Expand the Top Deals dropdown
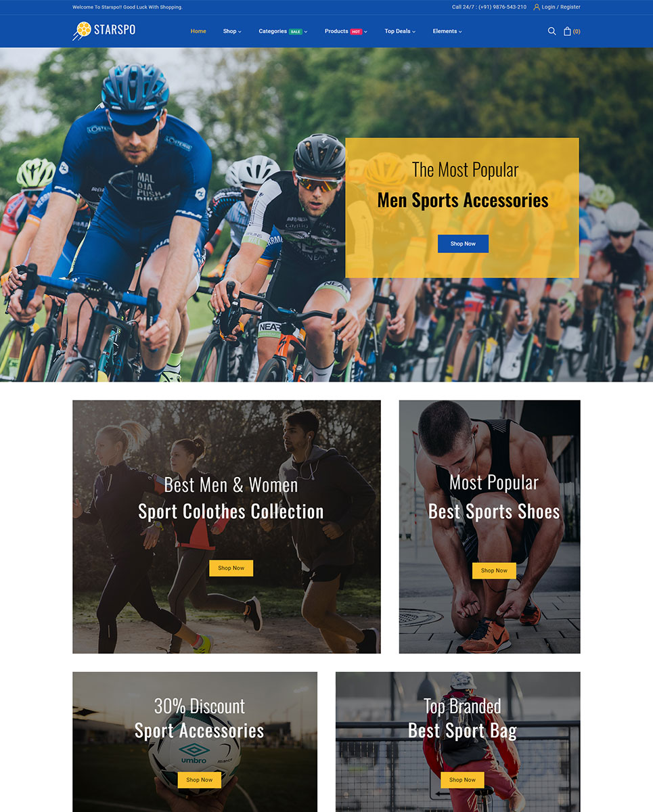The width and height of the screenshot is (653, 812). point(400,31)
